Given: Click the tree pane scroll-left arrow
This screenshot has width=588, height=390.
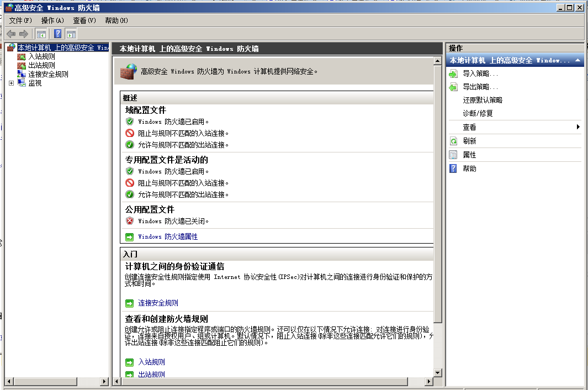Looking at the screenshot, I should 9,381.
